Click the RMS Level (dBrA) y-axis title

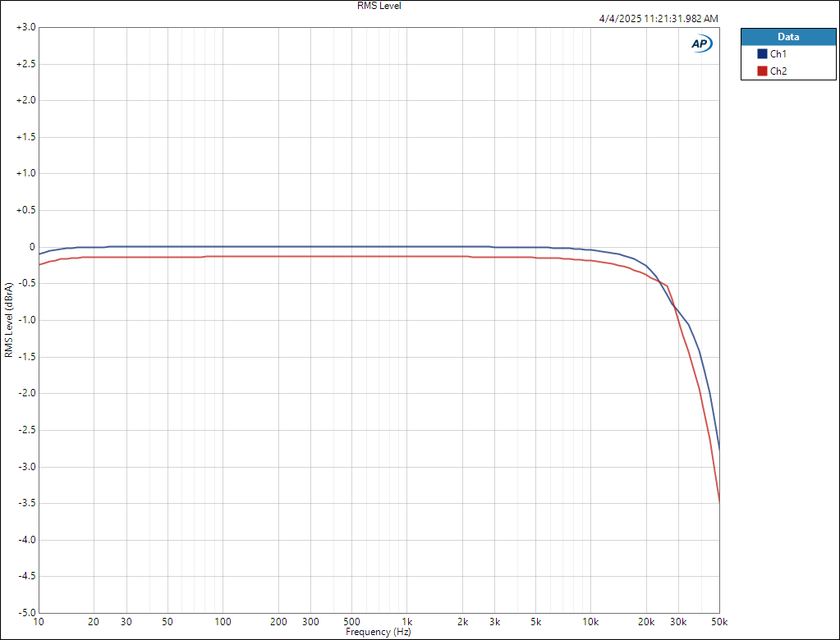click(9, 320)
